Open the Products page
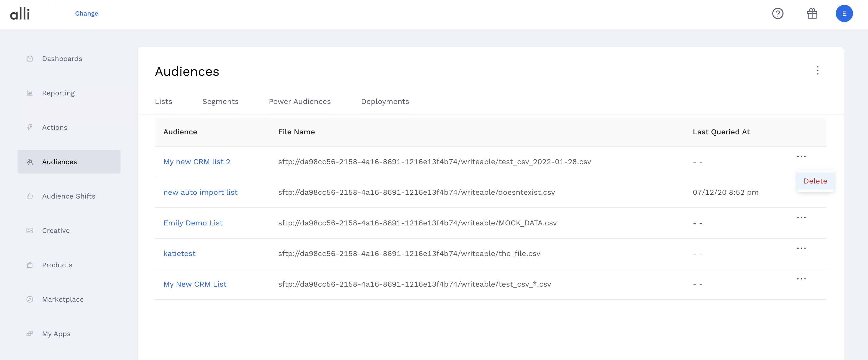The image size is (868, 360). pos(57,265)
